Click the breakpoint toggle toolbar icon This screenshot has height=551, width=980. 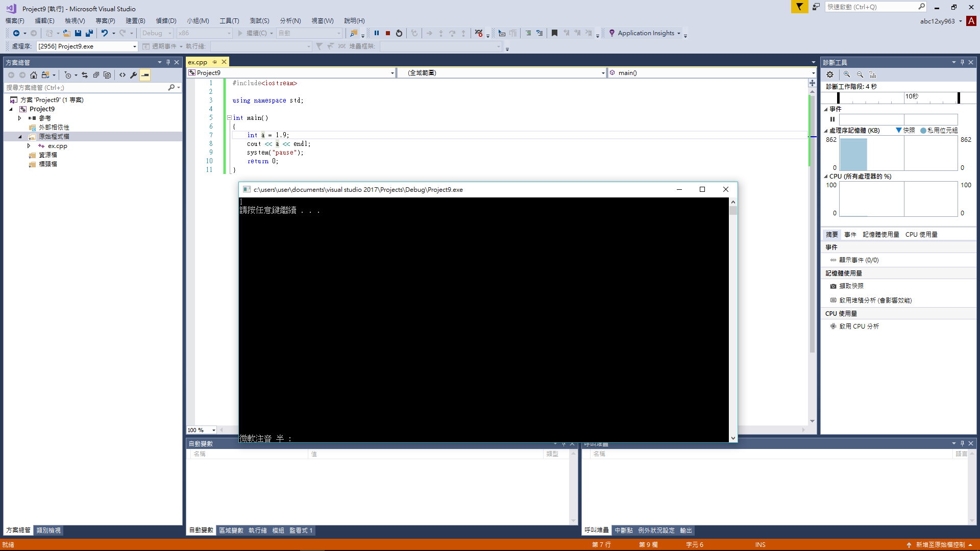[479, 33]
